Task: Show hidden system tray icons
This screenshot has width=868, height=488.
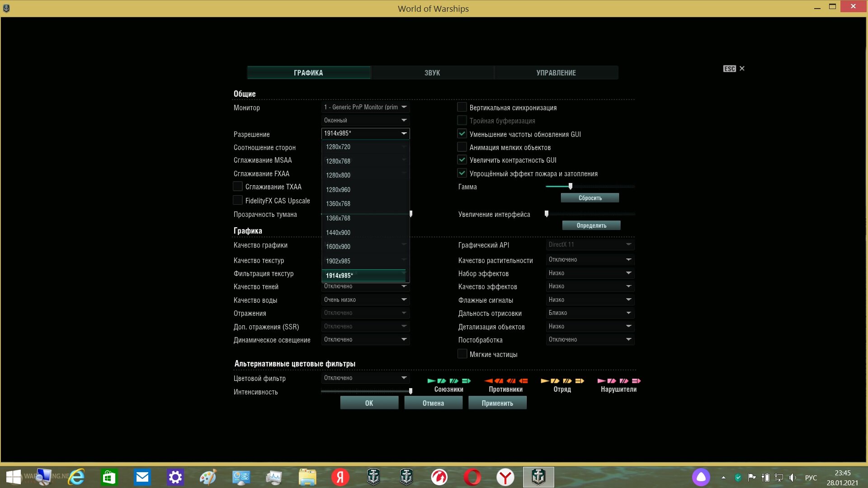Action: pos(723,478)
